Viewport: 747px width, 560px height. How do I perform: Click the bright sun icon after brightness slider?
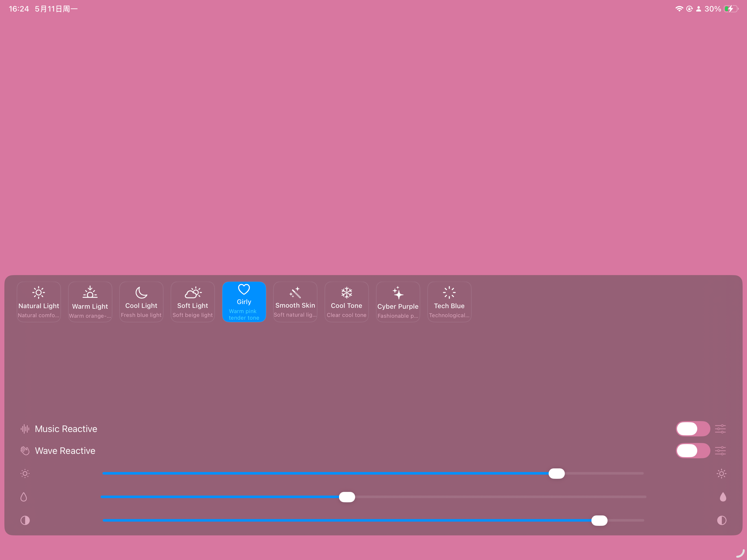[x=722, y=474]
